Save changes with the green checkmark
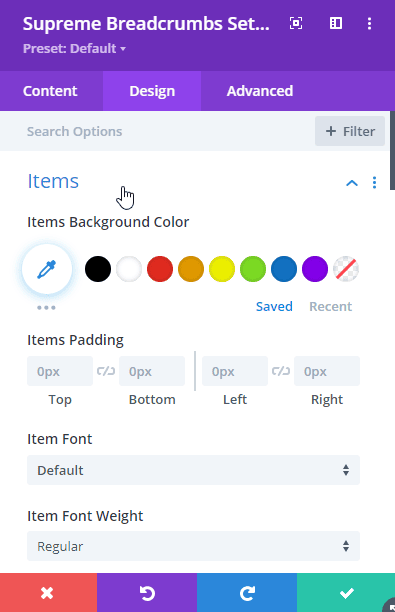395x612 pixels. pyautogui.click(x=346, y=592)
